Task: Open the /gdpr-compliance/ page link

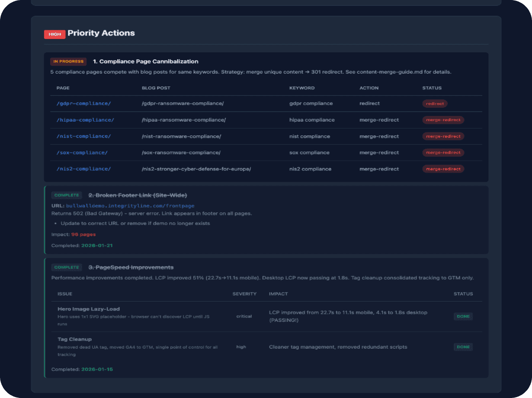Action: coord(83,103)
